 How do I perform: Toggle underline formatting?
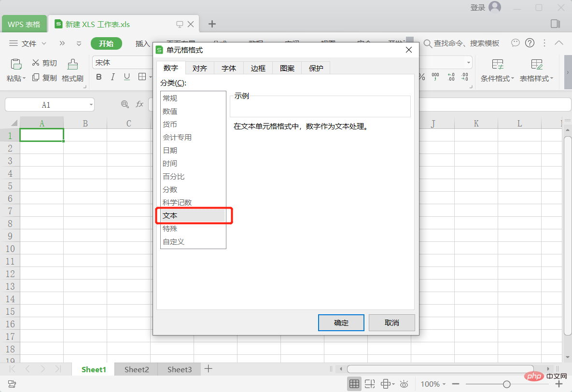[126, 77]
